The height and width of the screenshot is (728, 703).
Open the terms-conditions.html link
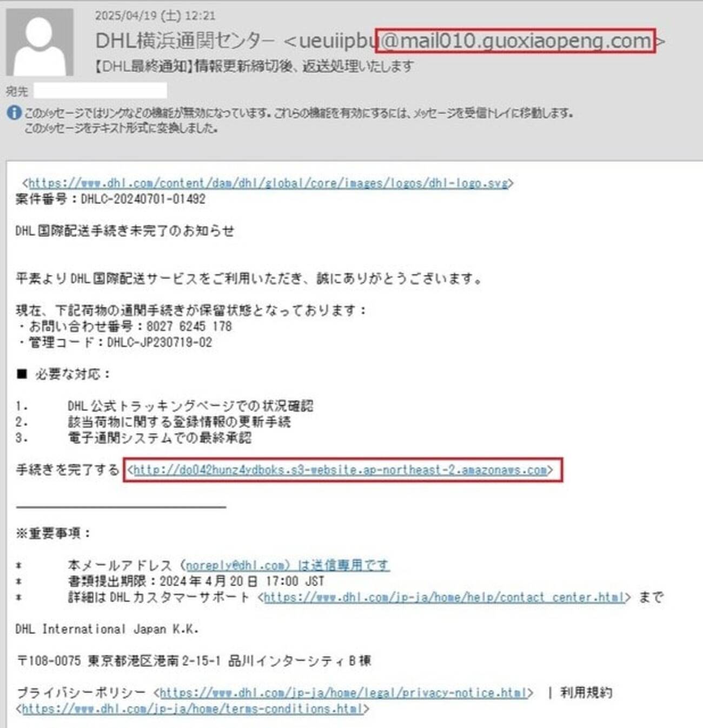192,709
